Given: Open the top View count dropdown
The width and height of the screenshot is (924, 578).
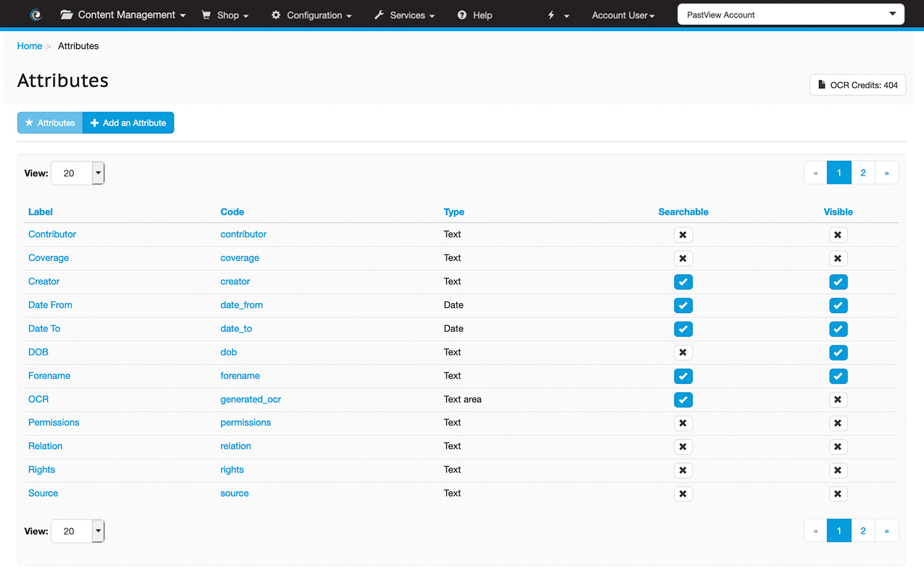Looking at the screenshot, I should [78, 173].
